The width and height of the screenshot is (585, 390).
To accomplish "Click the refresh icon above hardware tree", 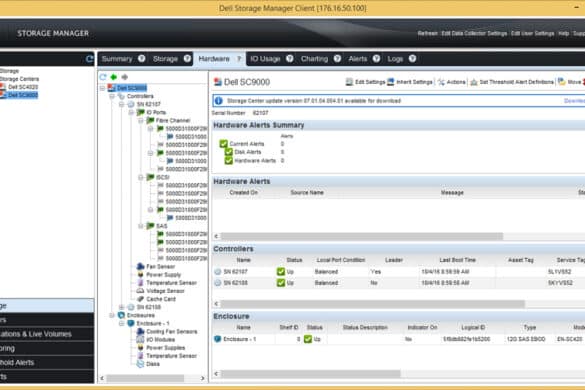I will (103, 77).
